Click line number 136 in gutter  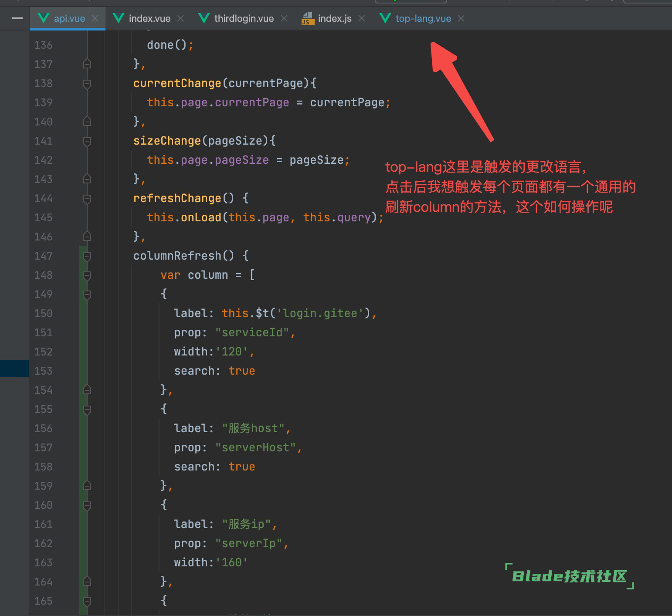click(x=43, y=45)
